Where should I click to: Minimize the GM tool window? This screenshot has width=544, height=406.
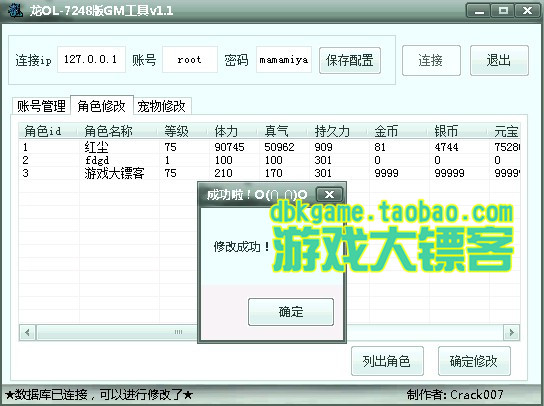(x=479, y=11)
